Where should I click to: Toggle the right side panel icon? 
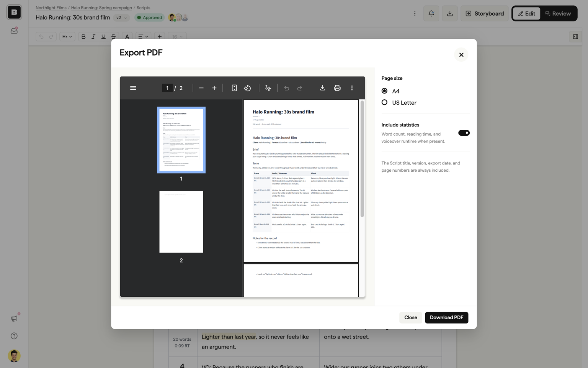[575, 37]
